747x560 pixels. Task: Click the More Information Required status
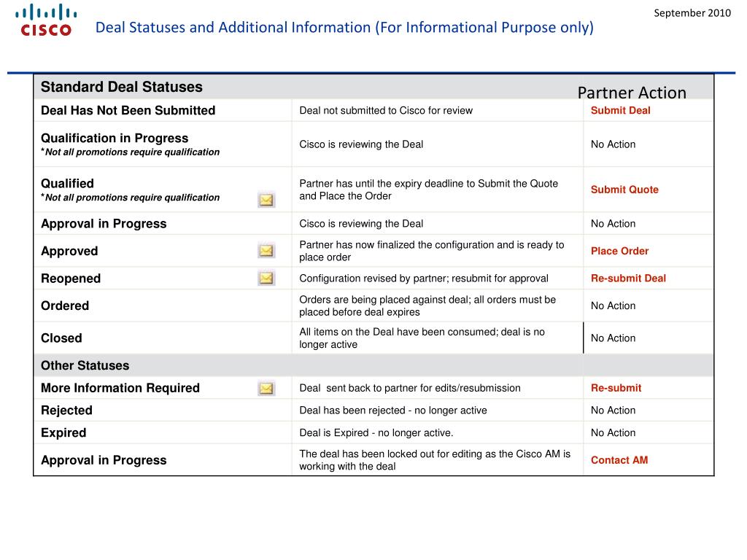pyautogui.click(x=120, y=388)
